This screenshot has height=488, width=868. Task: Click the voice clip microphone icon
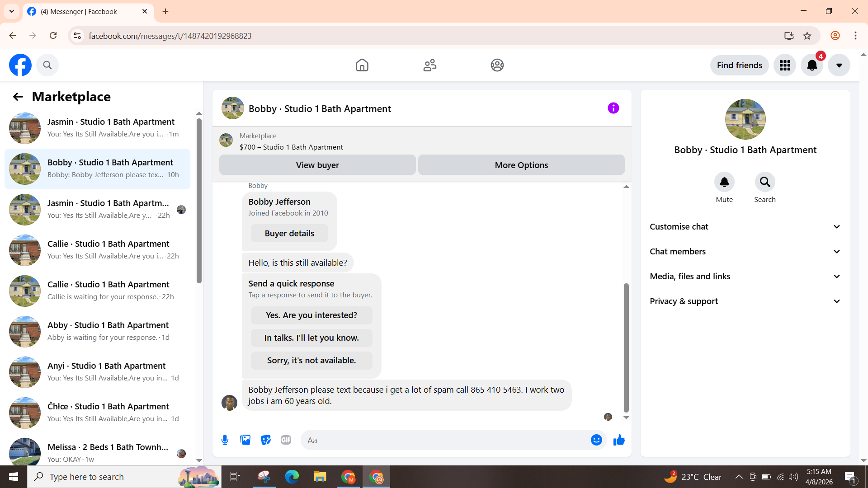pyautogui.click(x=225, y=440)
